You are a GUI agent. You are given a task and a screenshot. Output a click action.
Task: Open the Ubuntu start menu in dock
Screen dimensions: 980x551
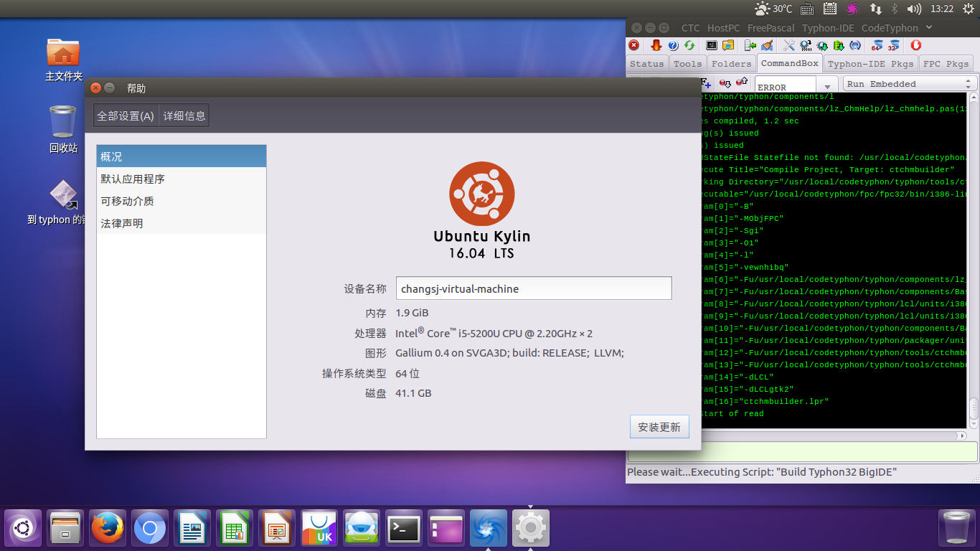[x=22, y=529]
